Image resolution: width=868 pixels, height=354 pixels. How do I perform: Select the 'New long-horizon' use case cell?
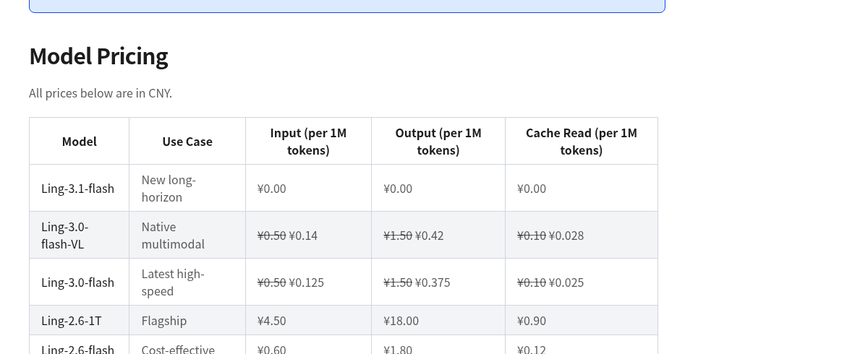(187, 189)
